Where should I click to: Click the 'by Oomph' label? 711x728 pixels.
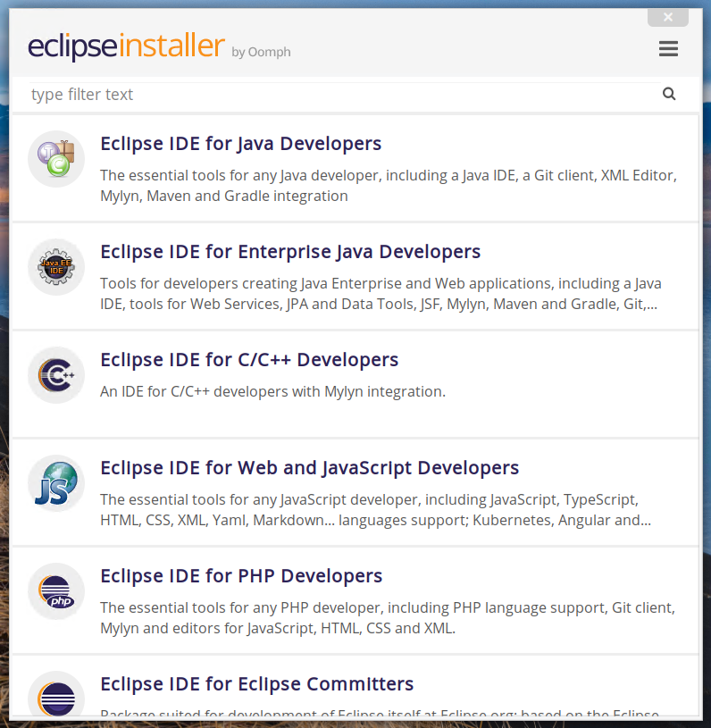point(261,52)
